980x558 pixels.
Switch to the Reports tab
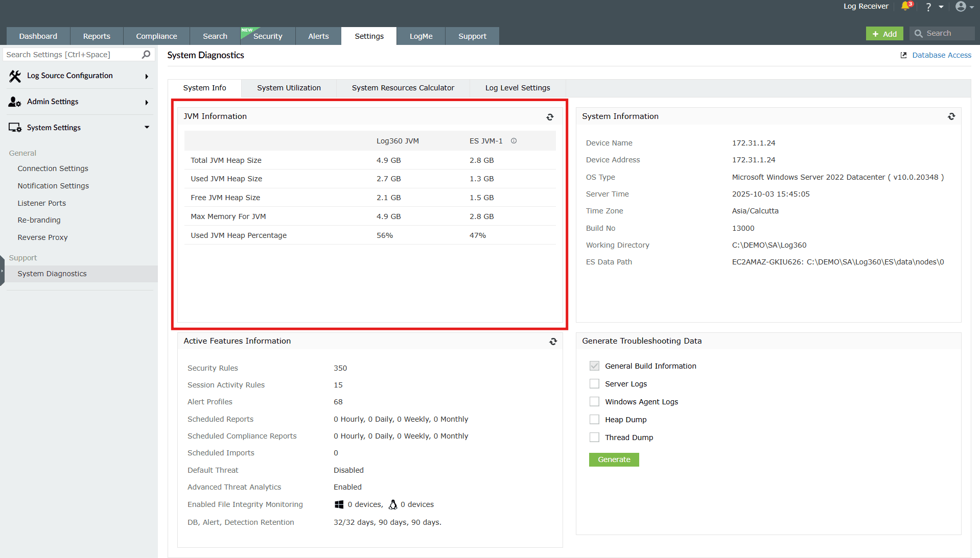point(97,36)
